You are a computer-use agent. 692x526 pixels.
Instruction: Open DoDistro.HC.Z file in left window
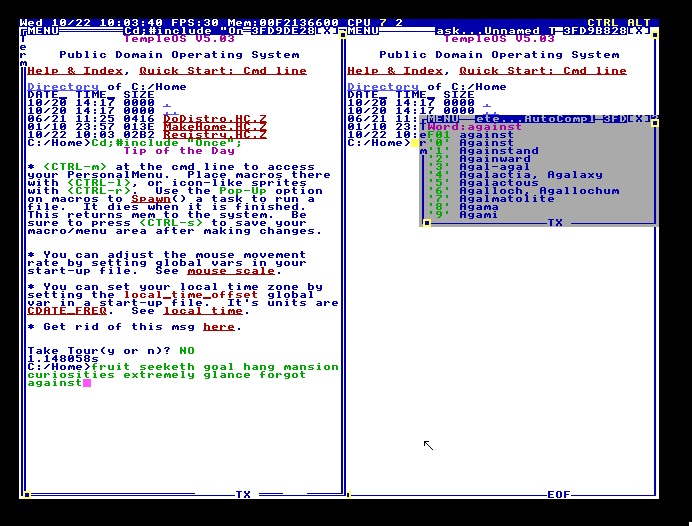click(x=215, y=119)
